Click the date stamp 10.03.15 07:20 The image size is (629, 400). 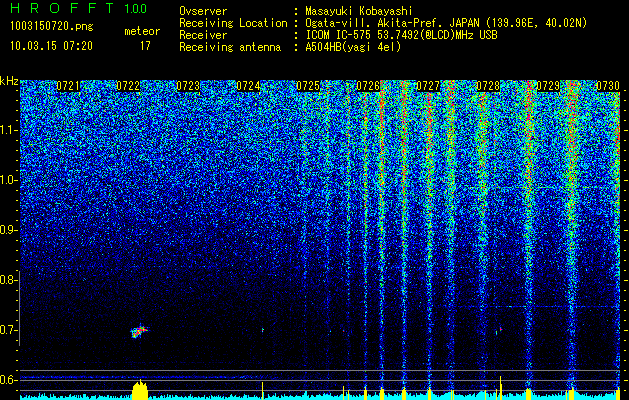coord(51,46)
